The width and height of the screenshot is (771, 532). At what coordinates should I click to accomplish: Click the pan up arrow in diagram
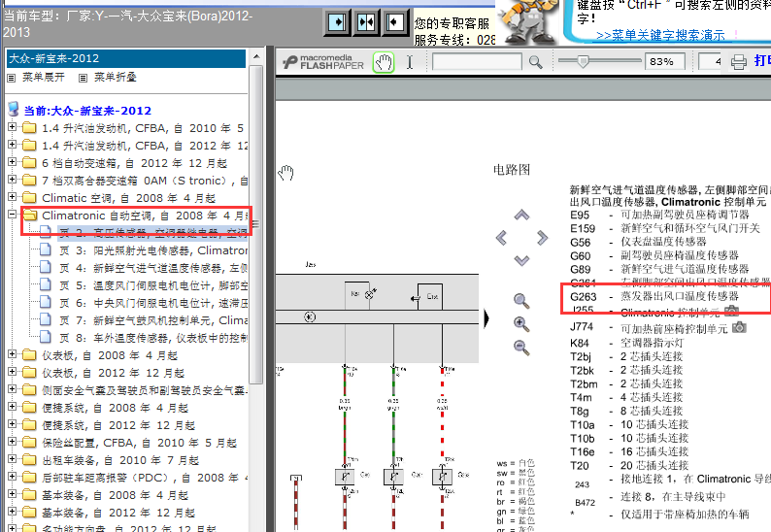point(521,215)
